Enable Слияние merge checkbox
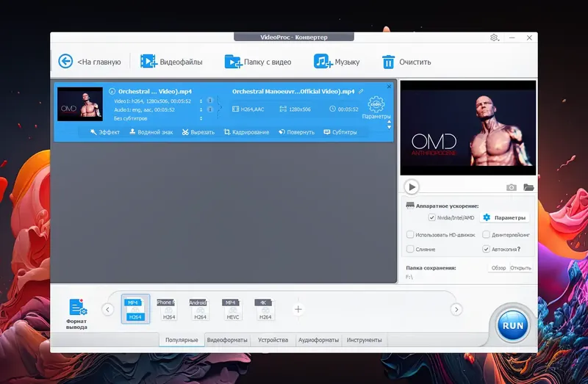 [x=410, y=249]
